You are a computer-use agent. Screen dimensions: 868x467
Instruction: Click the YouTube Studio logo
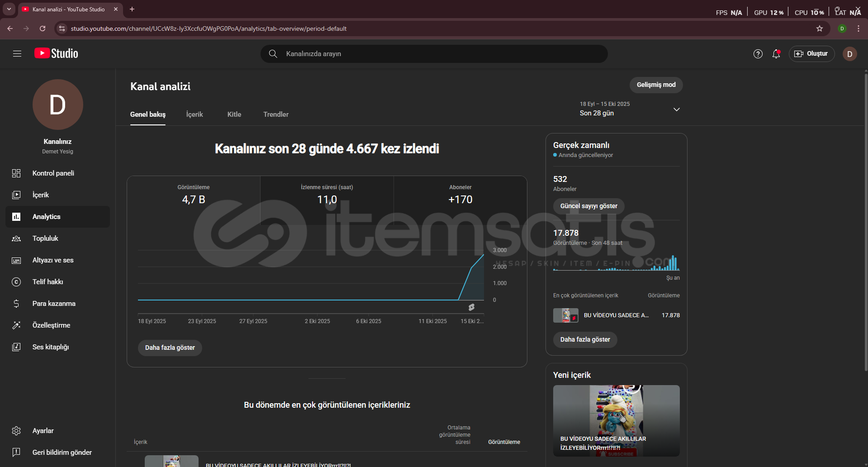point(56,53)
